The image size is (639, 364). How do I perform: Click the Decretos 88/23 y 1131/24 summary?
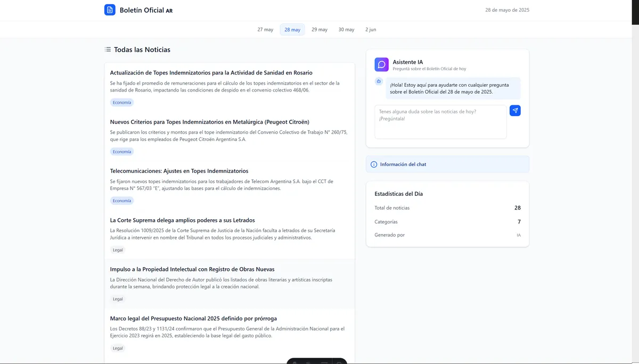click(x=227, y=332)
